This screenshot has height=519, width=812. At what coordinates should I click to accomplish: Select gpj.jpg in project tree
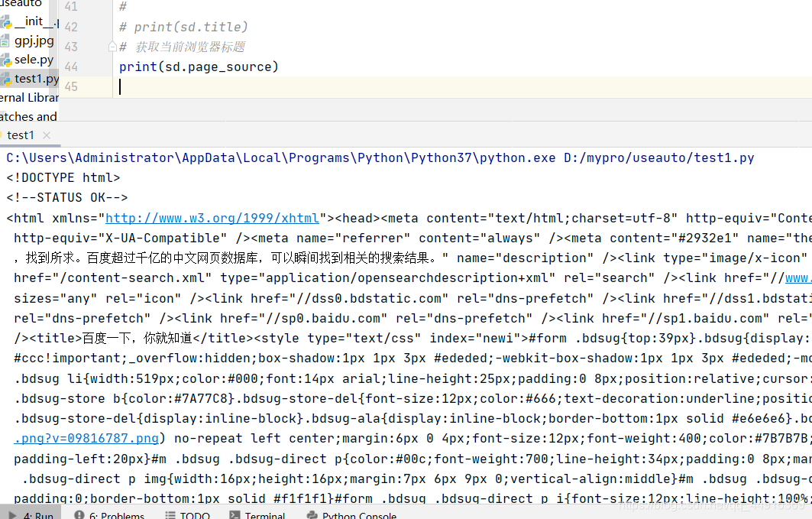tap(34, 41)
